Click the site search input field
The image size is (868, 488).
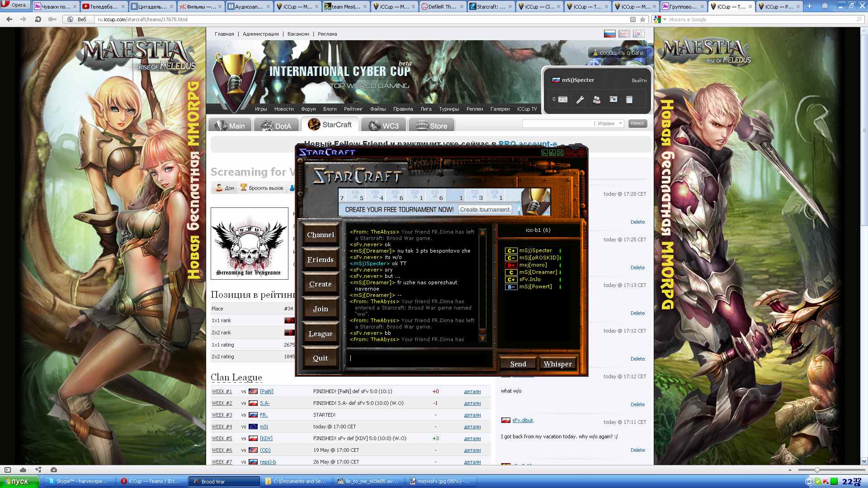pyautogui.click(x=558, y=123)
